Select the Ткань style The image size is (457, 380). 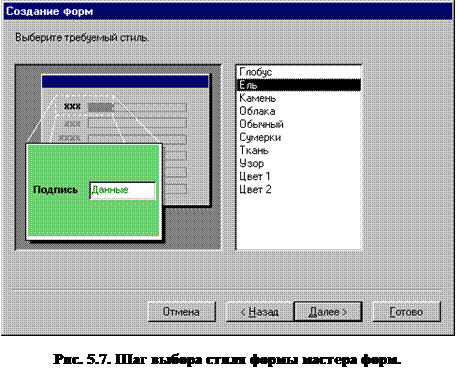click(298, 150)
